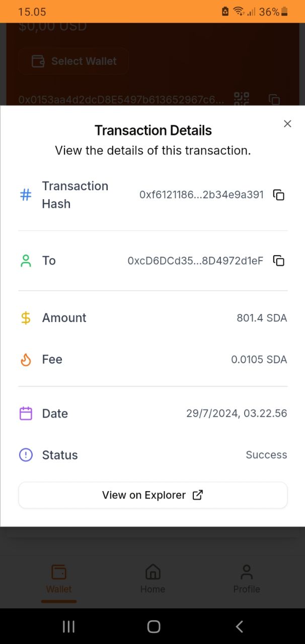Image resolution: width=305 pixels, height=644 pixels.
Task: Open the Profile tab
Action: (247, 579)
